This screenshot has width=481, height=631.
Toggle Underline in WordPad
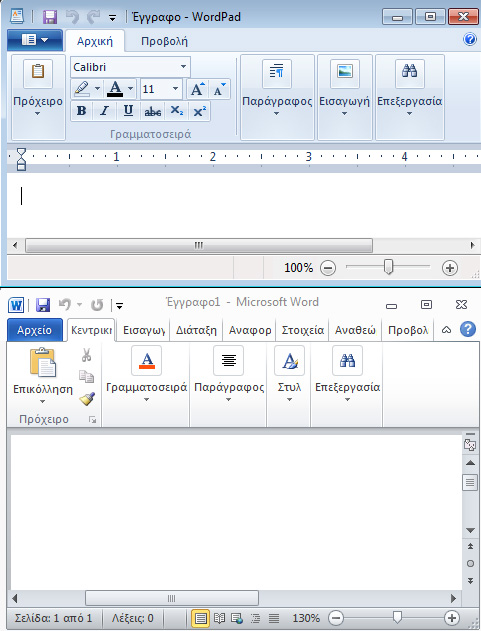tap(128, 111)
